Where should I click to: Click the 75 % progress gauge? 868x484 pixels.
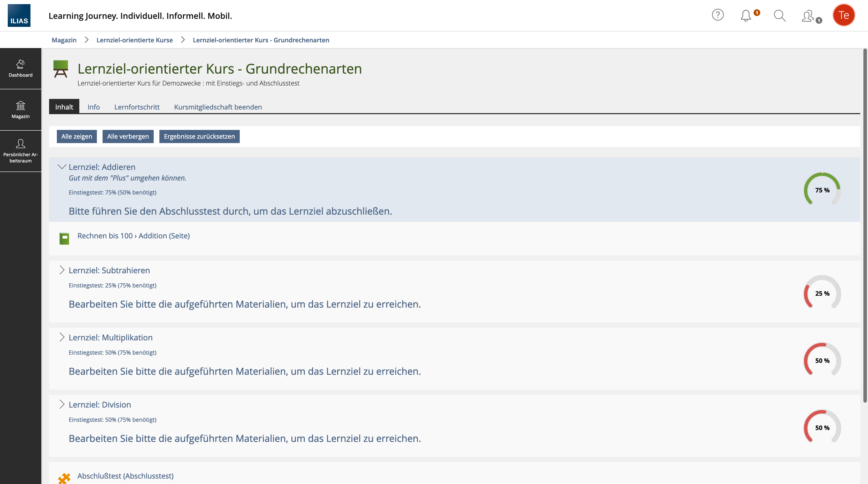(x=822, y=190)
